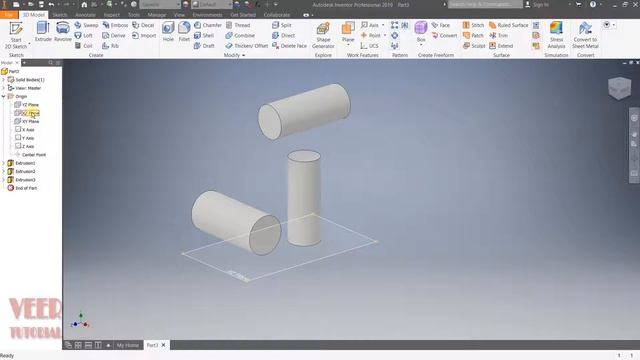
Task: Click the Start 2D Sketch tool
Action: coord(16,36)
